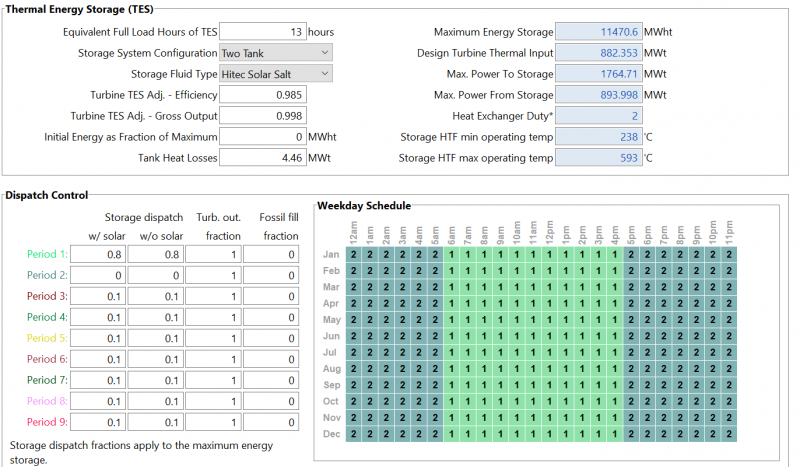800x467 pixels.
Task: Open the Storage System Configuration dropdown
Action: [x=275, y=53]
